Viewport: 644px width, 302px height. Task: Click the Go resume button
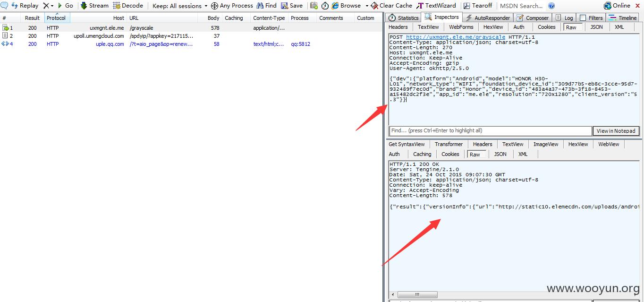tap(65, 6)
